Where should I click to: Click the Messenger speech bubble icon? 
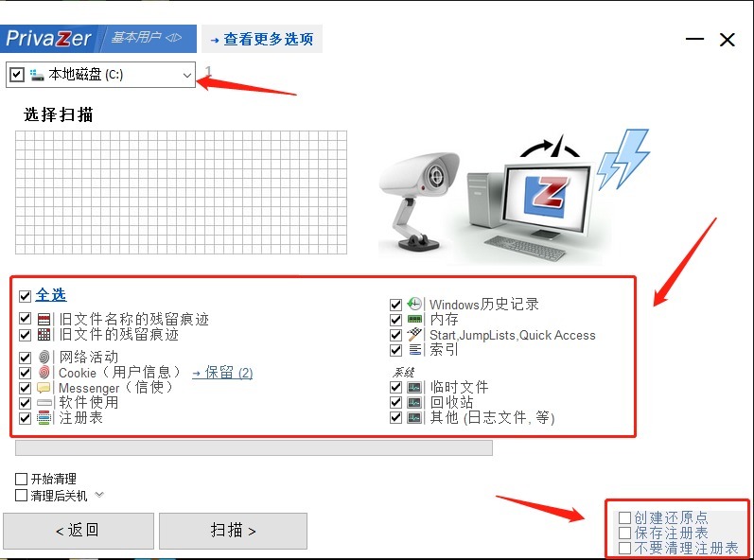click(44, 388)
